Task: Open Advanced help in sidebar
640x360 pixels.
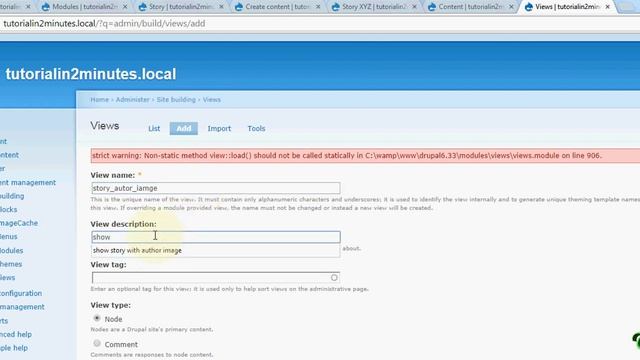Action: tap(16, 334)
